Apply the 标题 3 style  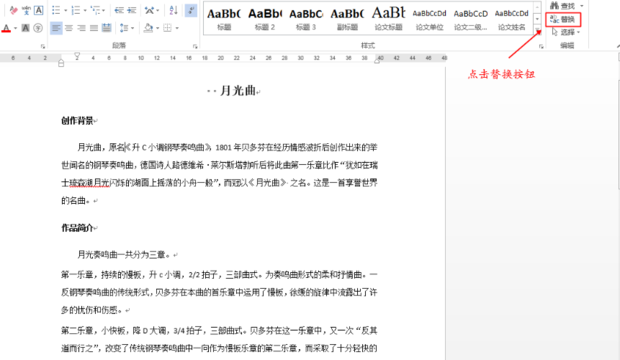click(306, 18)
